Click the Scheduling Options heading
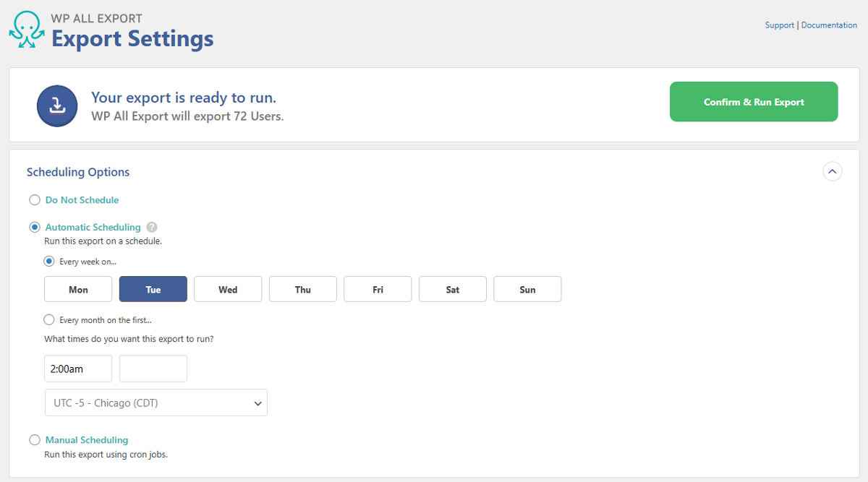868x482 pixels. [x=78, y=172]
